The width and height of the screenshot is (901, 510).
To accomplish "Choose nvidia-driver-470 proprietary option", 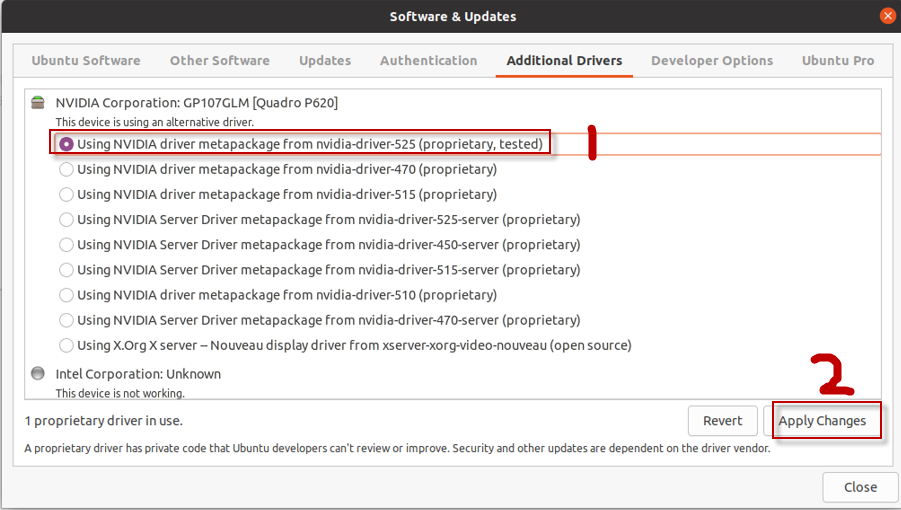I will 67,169.
